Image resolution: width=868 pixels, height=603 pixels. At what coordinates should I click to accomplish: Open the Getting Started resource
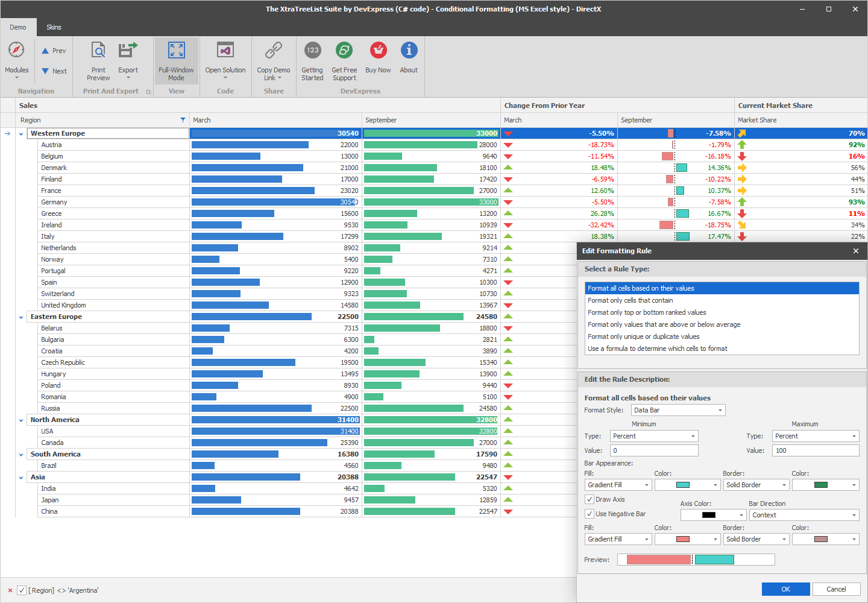coord(312,58)
